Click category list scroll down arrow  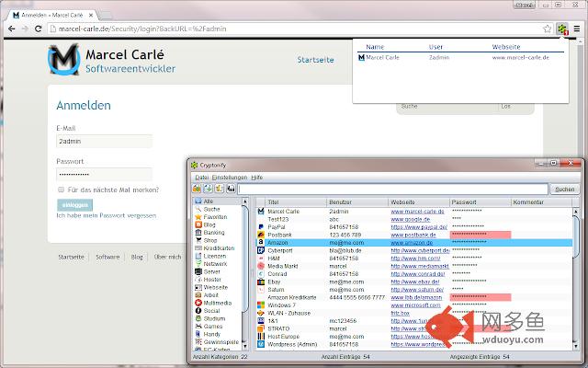(x=245, y=346)
